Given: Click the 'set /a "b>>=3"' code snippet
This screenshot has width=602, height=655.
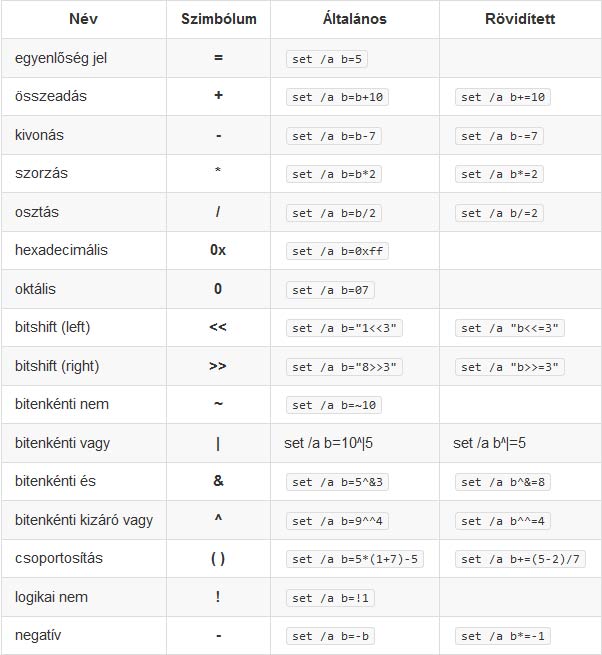Looking at the screenshot, I should 510,367.
